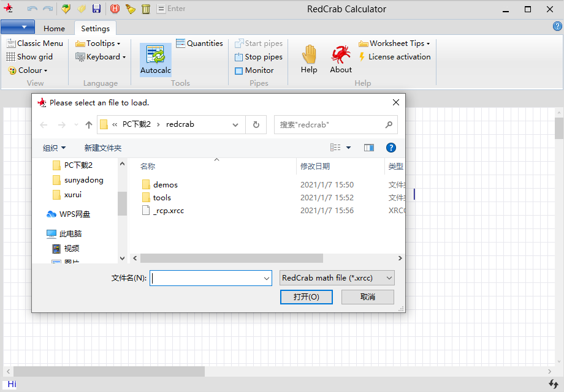Toggle the Monitor pipes option
The image size is (564, 392).
254,70
